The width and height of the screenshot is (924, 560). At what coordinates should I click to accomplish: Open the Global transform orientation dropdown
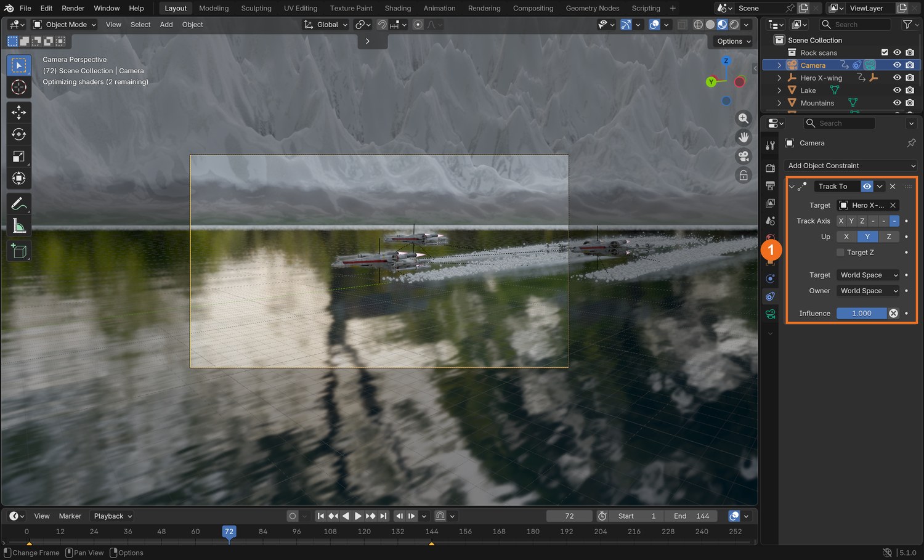[x=326, y=25]
